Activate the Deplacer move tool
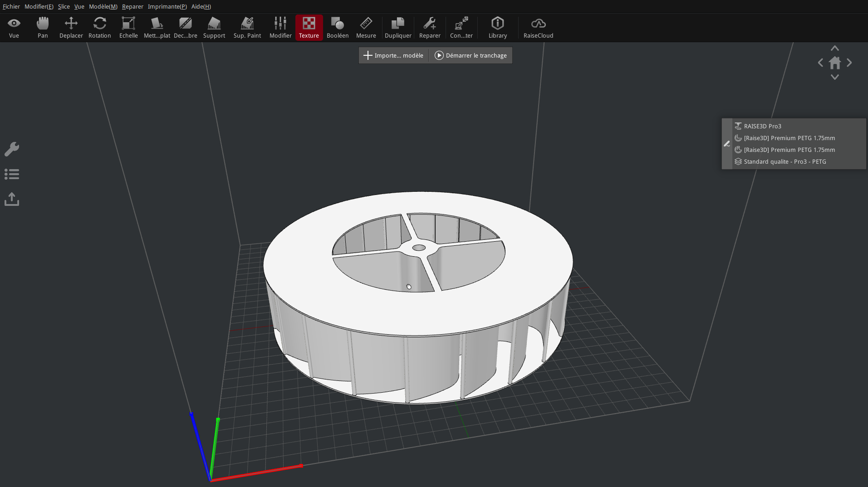868x487 pixels. [x=71, y=28]
